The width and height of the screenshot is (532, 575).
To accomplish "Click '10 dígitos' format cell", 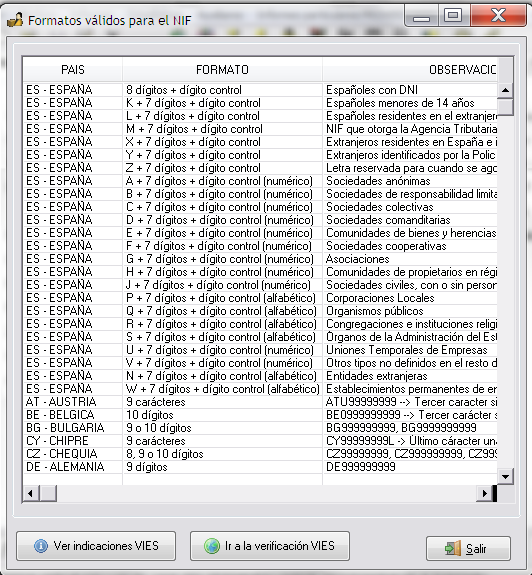I will pos(223,415).
